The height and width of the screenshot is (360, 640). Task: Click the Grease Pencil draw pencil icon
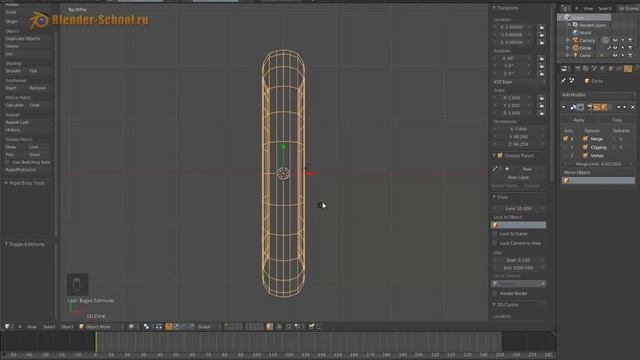495,169
